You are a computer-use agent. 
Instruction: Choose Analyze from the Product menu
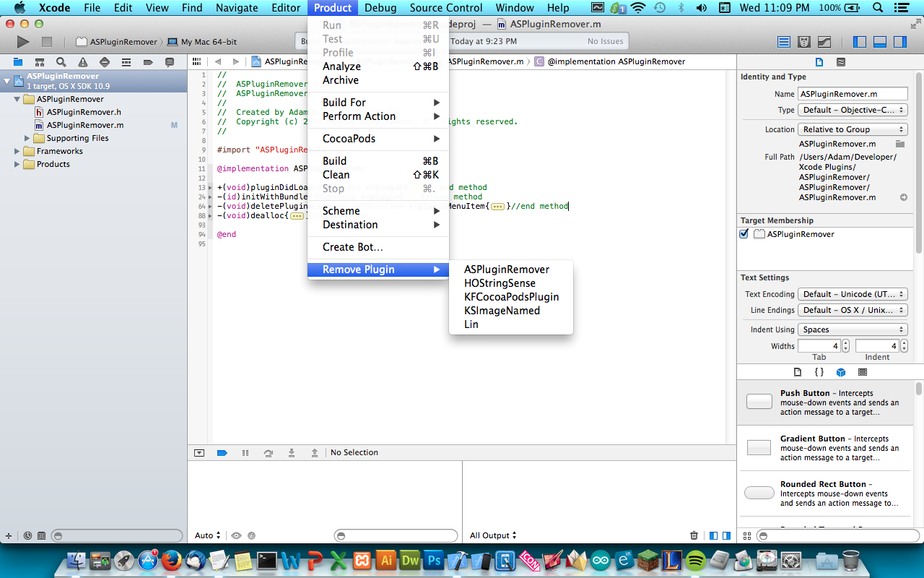(x=378, y=66)
